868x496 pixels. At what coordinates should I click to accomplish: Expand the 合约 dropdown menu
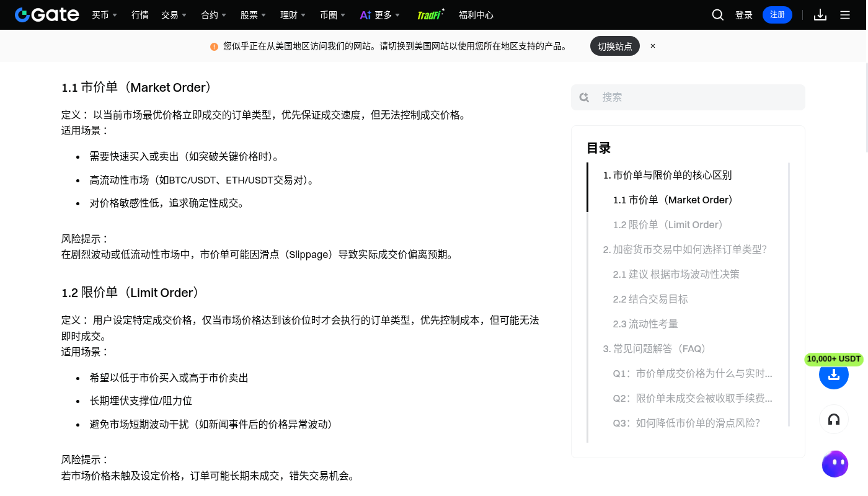[x=213, y=15]
